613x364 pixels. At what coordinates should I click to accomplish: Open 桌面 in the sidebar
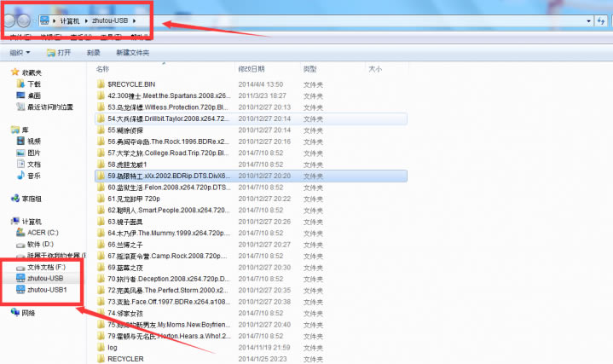coord(33,95)
